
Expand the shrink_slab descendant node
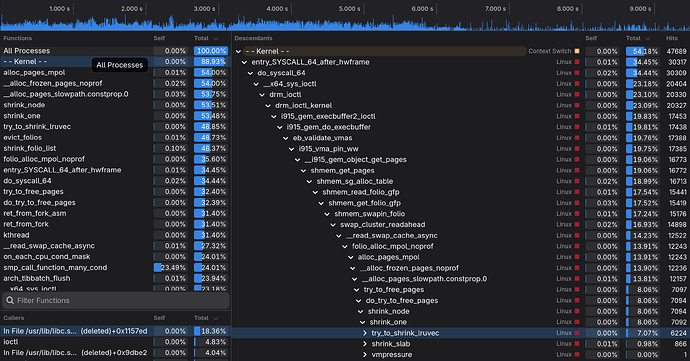(365, 344)
